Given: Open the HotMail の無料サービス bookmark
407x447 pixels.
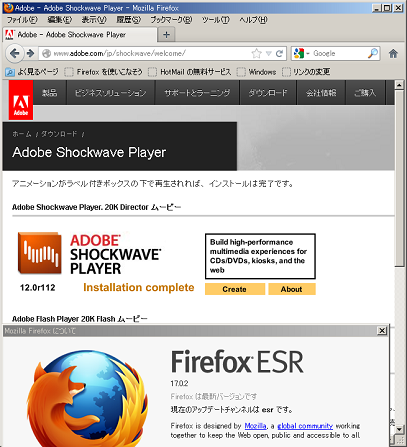Looking at the screenshot, I should click(189, 72).
